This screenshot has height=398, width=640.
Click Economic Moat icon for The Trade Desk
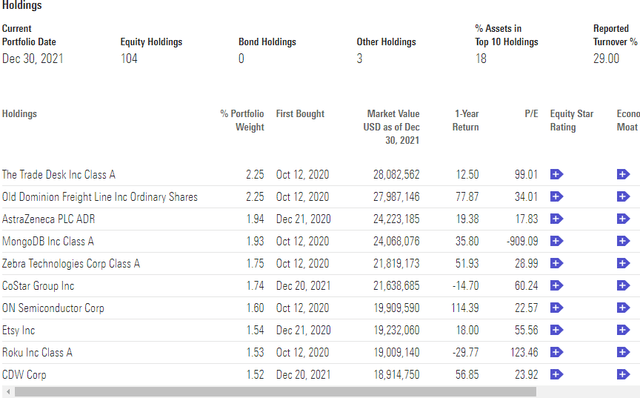(x=623, y=175)
